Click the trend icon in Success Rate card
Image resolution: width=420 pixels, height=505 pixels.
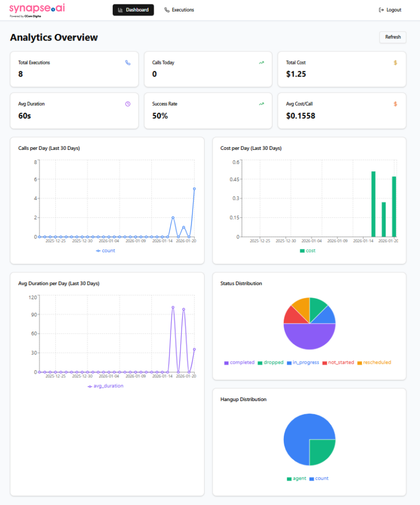[x=261, y=104]
